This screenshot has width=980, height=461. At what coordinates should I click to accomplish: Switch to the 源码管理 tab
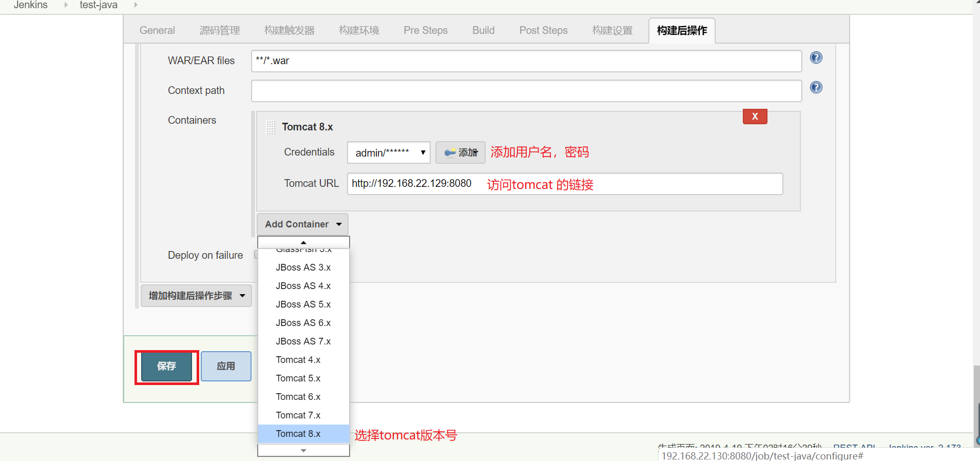[220, 30]
